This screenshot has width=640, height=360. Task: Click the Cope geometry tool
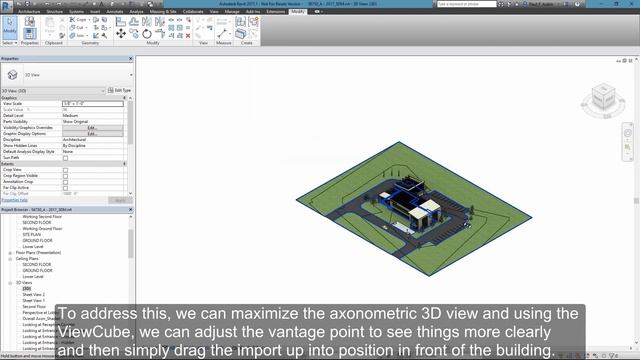coord(78,20)
